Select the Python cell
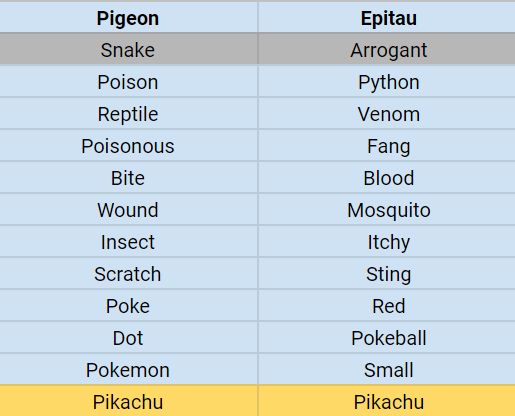This screenshot has height=416, width=515. pos(387,82)
